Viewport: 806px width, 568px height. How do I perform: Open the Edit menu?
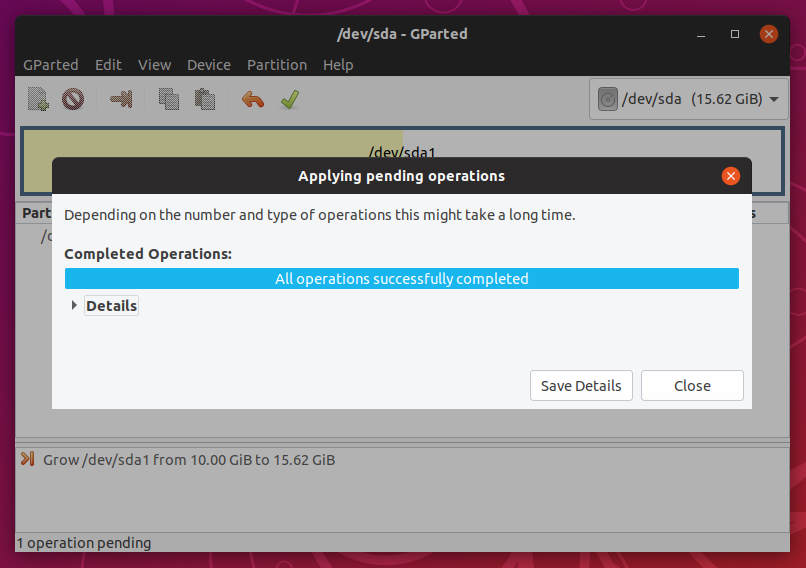pyautogui.click(x=108, y=65)
